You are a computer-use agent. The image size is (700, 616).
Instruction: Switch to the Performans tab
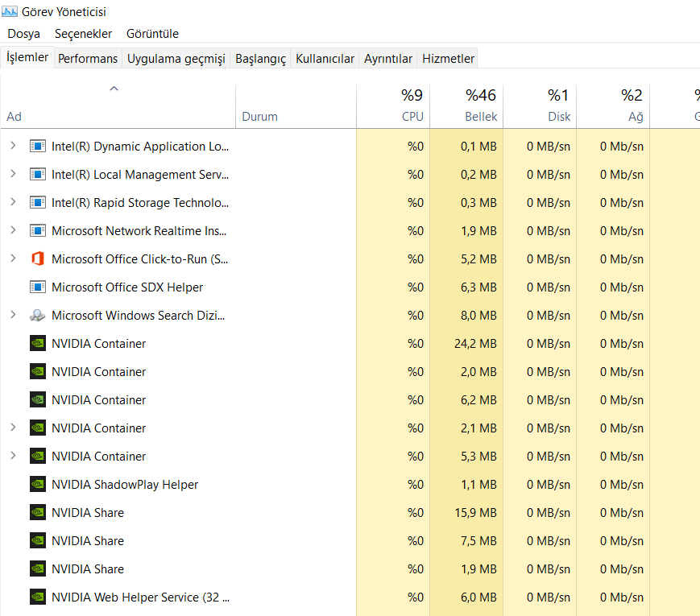[88, 59]
